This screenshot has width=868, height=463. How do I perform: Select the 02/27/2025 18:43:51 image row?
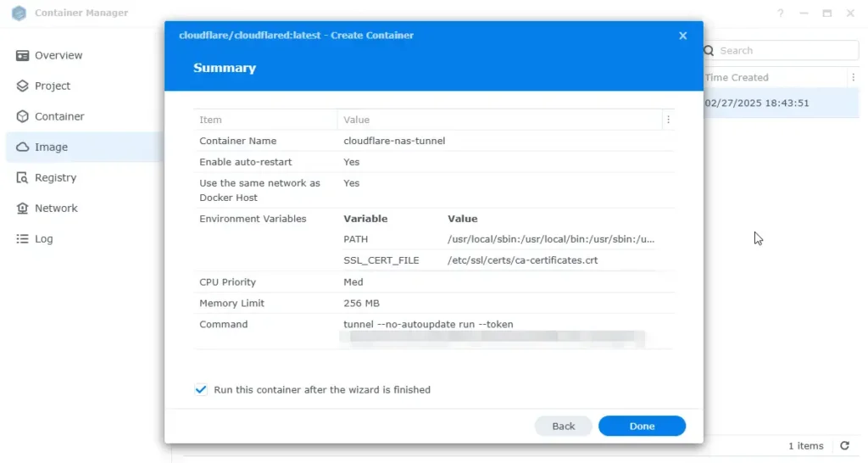click(x=781, y=103)
